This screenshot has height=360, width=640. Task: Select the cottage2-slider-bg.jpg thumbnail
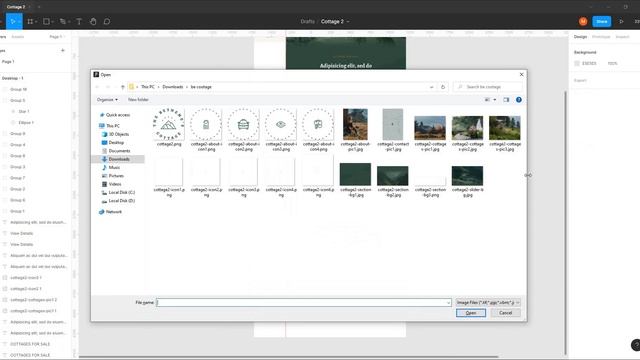tap(467, 176)
